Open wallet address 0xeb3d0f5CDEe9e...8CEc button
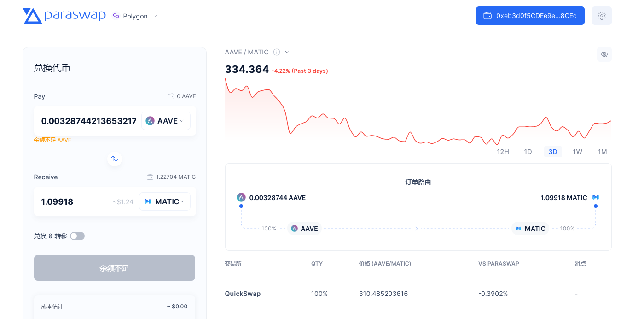The height and width of the screenshot is (319, 644). [530, 16]
